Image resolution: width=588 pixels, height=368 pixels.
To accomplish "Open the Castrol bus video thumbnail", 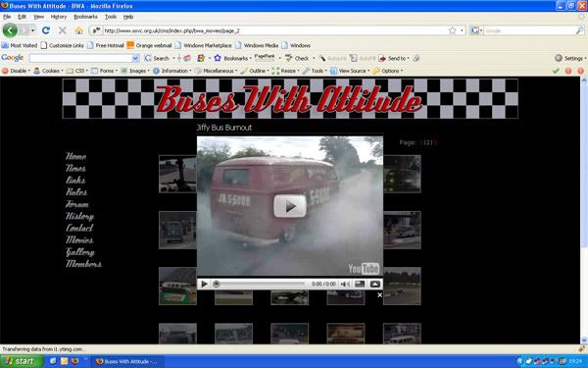I will pos(177,286).
